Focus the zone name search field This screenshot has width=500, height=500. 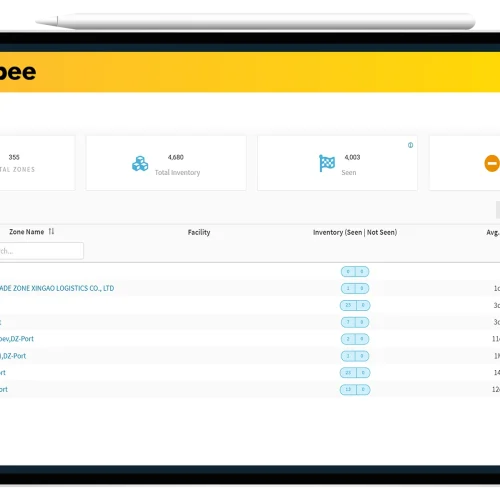41,251
